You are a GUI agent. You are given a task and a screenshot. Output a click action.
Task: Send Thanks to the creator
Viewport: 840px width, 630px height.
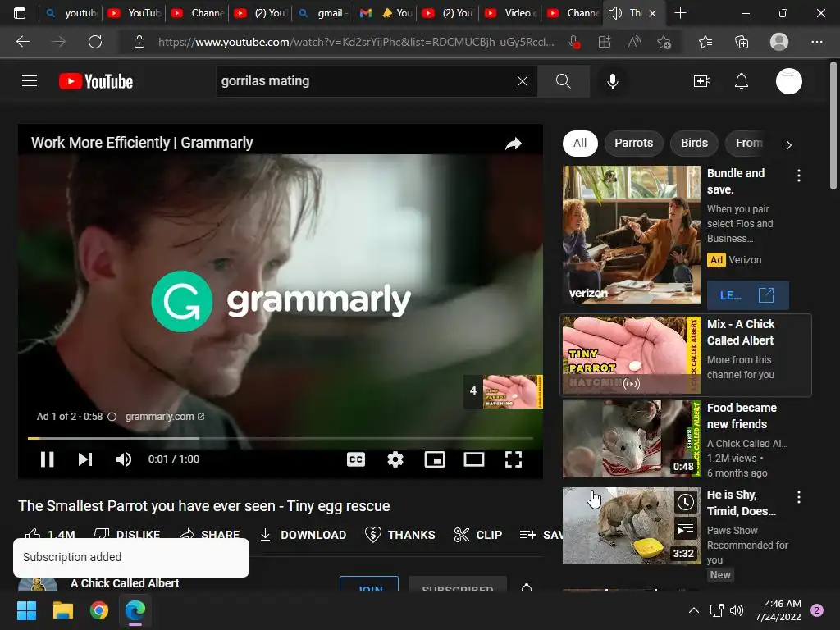click(x=399, y=535)
